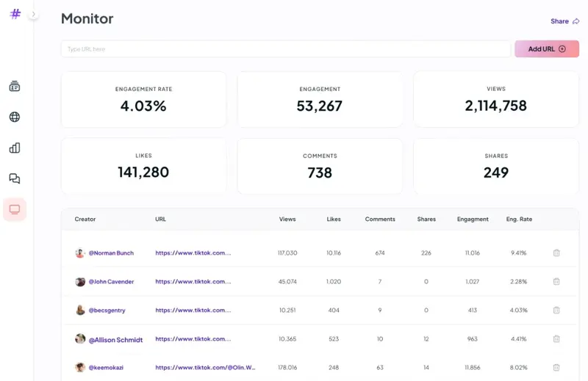
Task: Select the Monitor screen sidebar icon
Action: 15,209
